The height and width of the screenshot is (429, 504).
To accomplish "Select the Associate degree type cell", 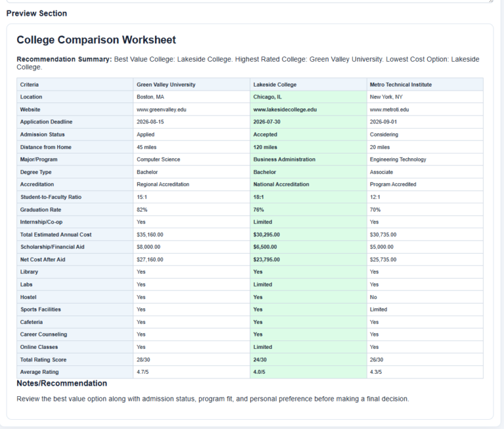I will pyautogui.click(x=425, y=172).
